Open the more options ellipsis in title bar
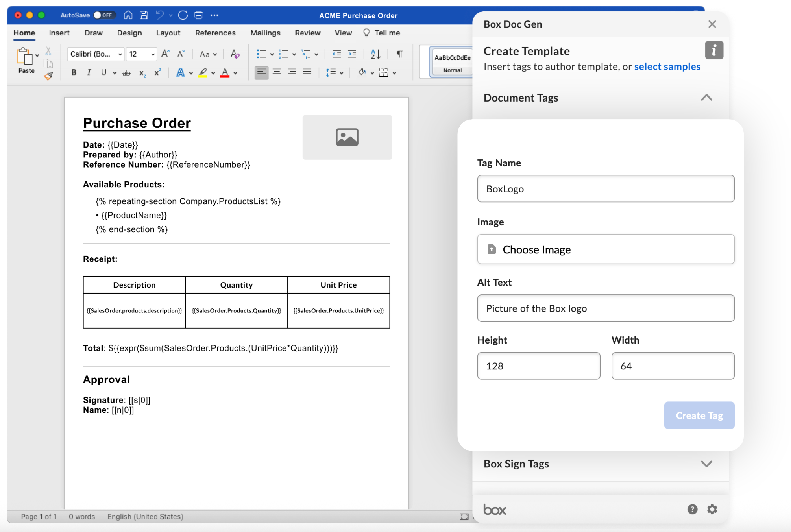Viewport: 791px width, 532px height. pyautogui.click(x=214, y=15)
